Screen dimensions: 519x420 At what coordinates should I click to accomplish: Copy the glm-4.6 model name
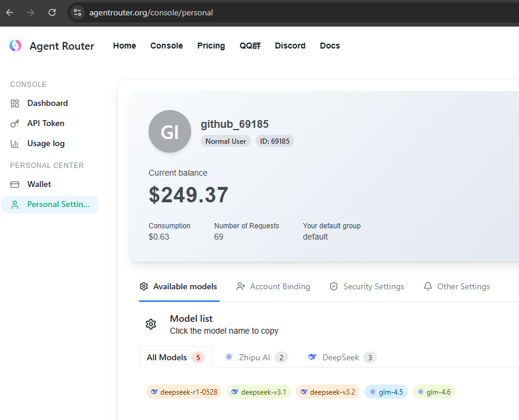coord(434,392)
